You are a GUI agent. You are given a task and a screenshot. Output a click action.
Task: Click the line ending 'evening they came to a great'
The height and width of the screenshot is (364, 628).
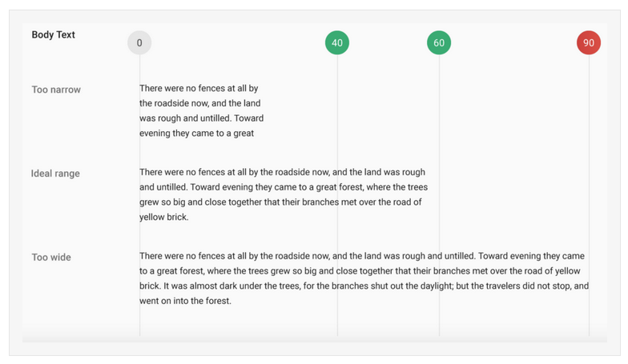pyautogui.click(x=197, y=133)
